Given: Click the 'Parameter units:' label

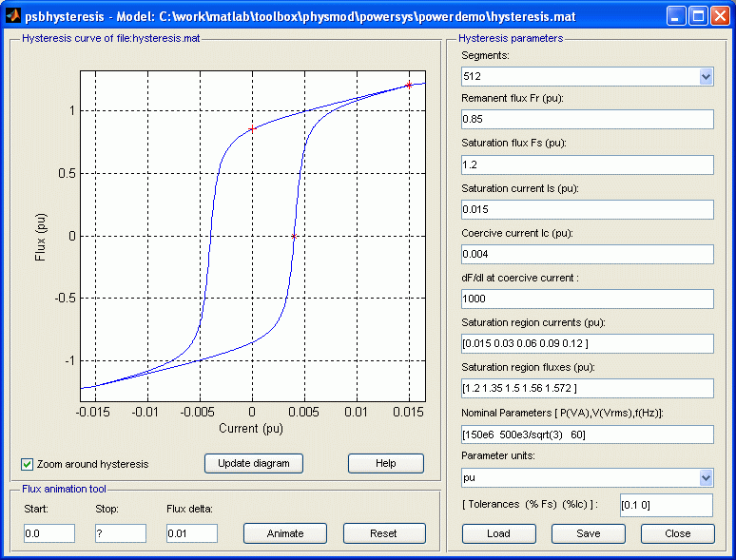Looking at the screenshot, I should tap(498, 455).
